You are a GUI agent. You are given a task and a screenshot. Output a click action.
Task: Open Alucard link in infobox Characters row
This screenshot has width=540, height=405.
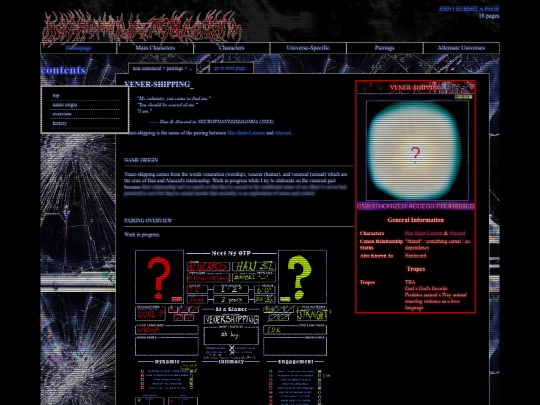point(457,233)
